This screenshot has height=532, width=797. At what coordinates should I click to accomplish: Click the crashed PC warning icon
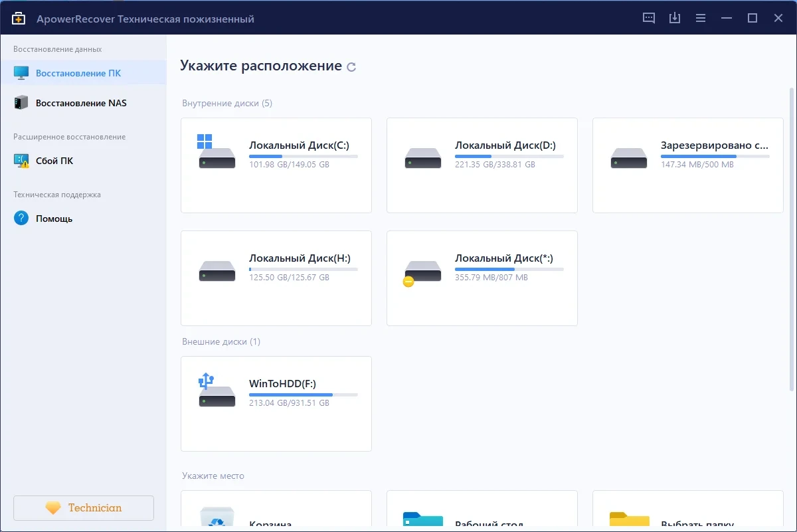tap(21, 161)
